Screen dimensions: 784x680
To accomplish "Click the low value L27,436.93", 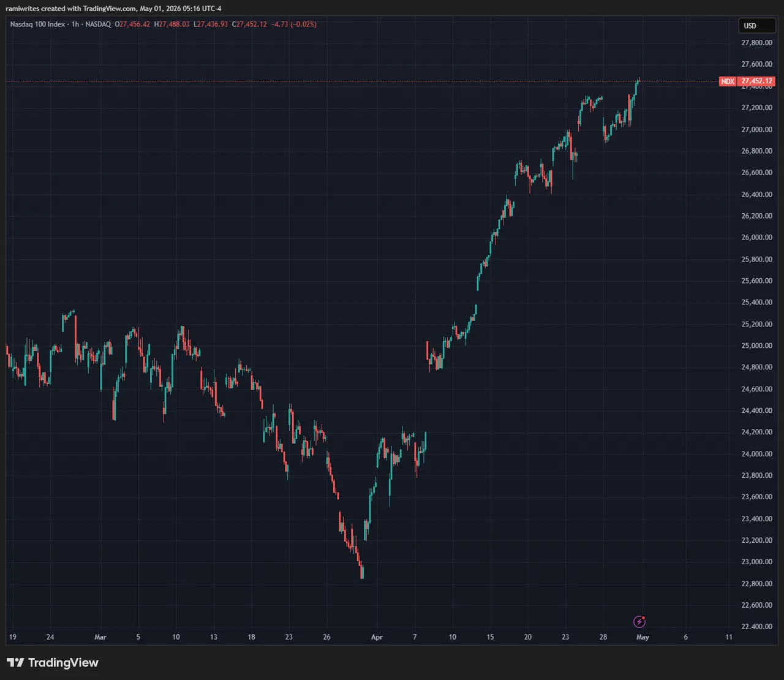I will (x=211, y=25).
